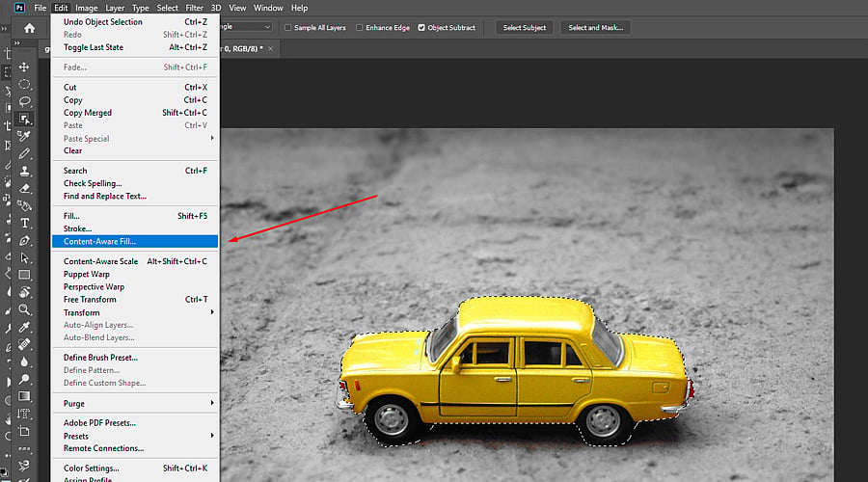Choose Search in the Edit menu
This screenshot has height=482, width=868.
[x=135, y=171]
